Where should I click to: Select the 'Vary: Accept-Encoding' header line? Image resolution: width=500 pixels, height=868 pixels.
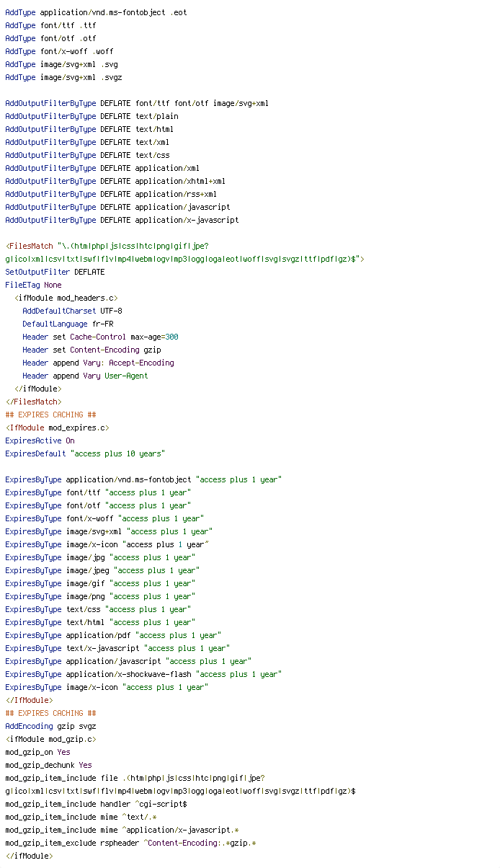(x=98, y=363)
